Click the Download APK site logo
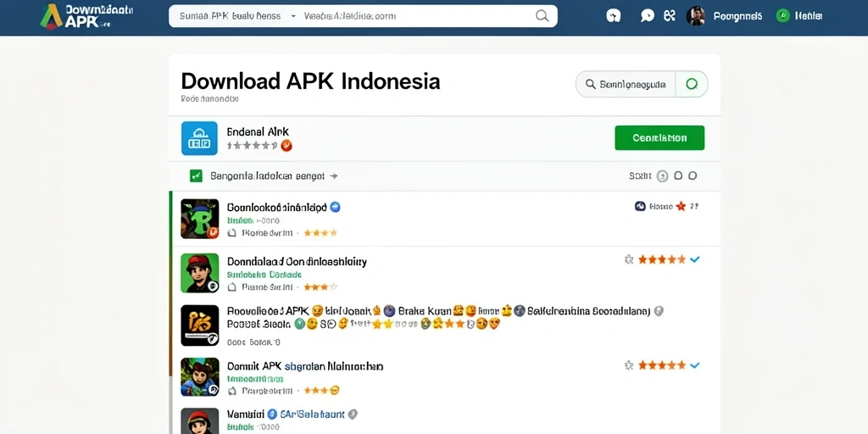The height and width of the screenshot is (434, 868). [86, 16]
